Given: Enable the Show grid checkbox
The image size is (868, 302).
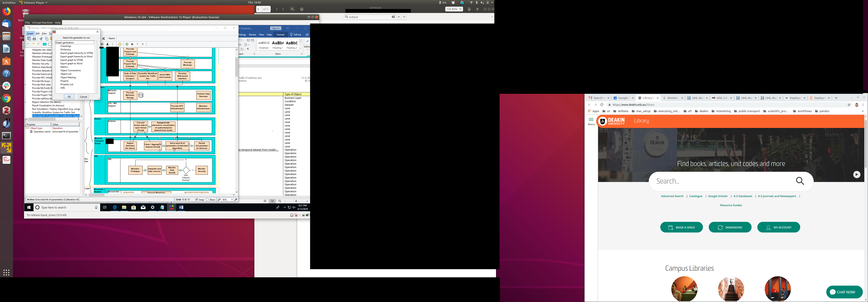Looking at the screenshot, I should pos(207,200).
